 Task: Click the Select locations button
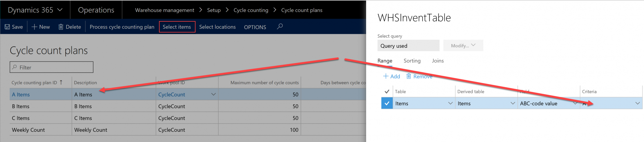(217, 27)
